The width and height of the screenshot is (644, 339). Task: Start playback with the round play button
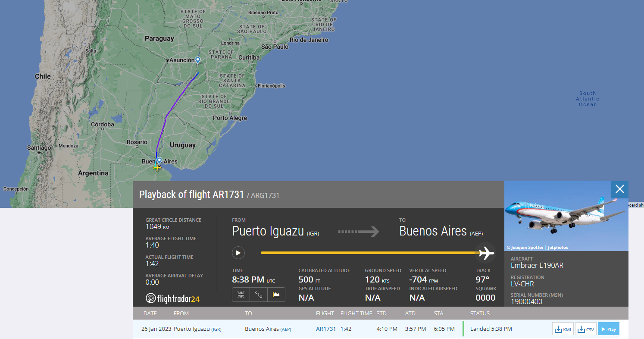238,252
